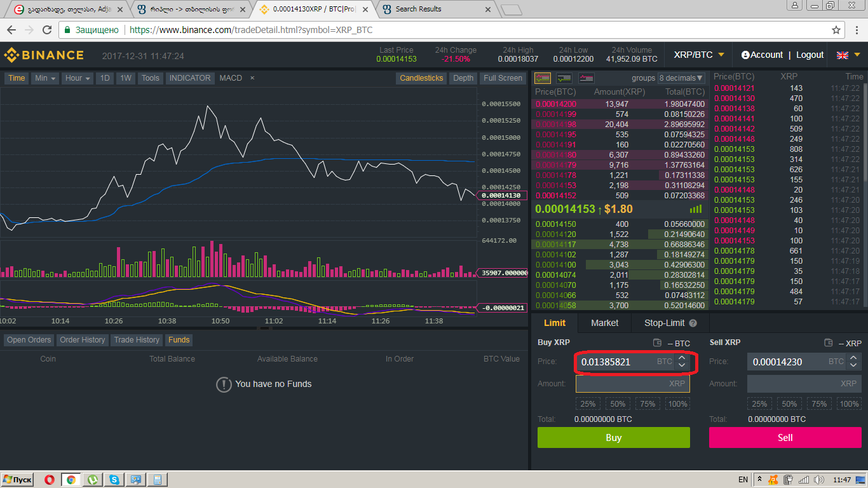Open the INDICATOR menu on chart
This screenshot has width=868, height=488.
189,78
